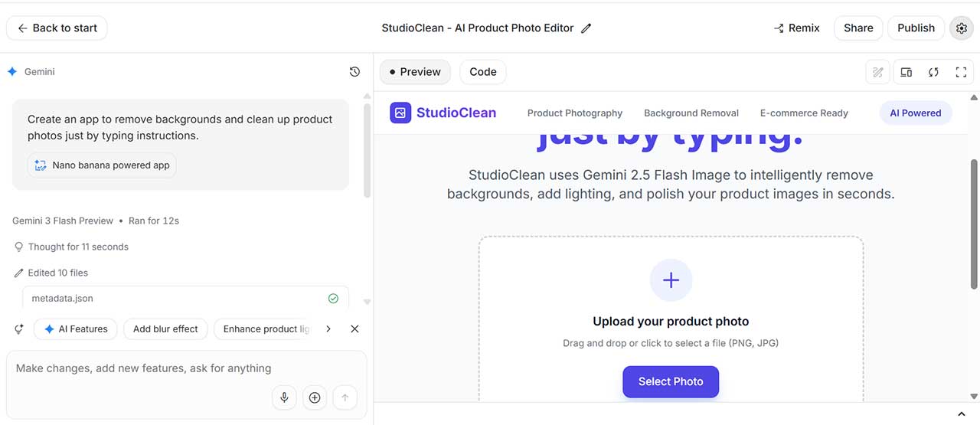Viewport: 980px width, 425px height.
Task: Open chat history via the clock icon
Action: click(354, 72)
